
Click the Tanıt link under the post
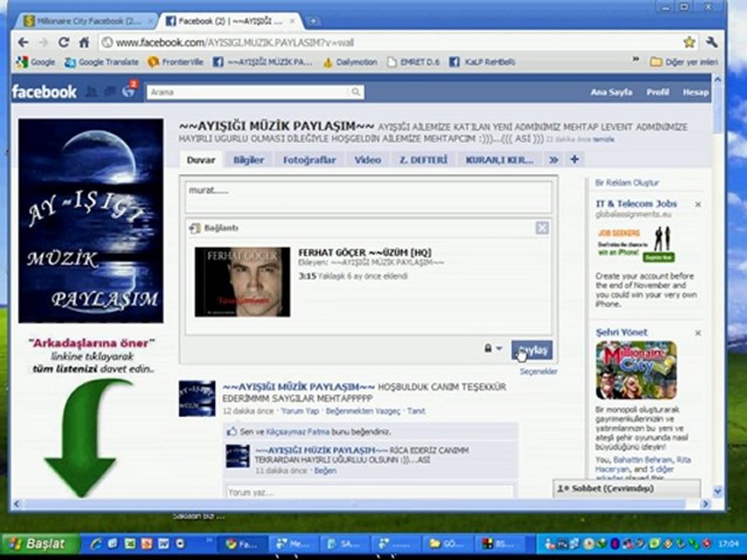pyautogui.click(x=416, y=411)
